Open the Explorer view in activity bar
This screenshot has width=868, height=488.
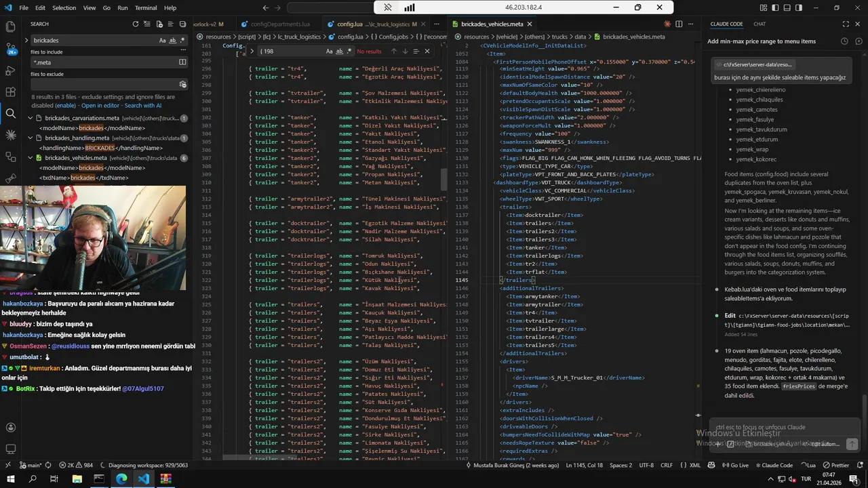tap(11, 27)
